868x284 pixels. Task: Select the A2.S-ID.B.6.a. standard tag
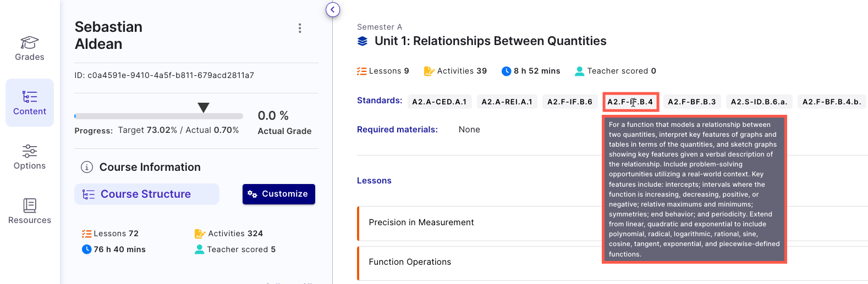(759, 102)
